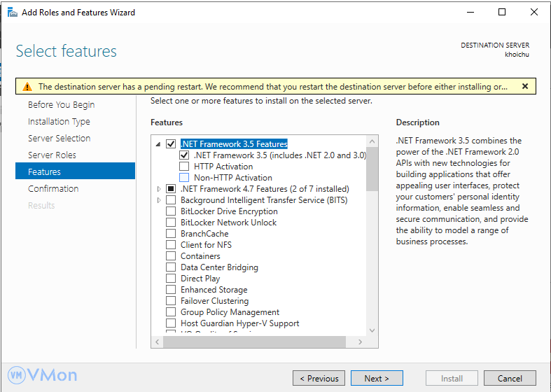
Task: Uncheck .NET Framework 3.5 Features checkbox
Action: (x=171, y=143)
